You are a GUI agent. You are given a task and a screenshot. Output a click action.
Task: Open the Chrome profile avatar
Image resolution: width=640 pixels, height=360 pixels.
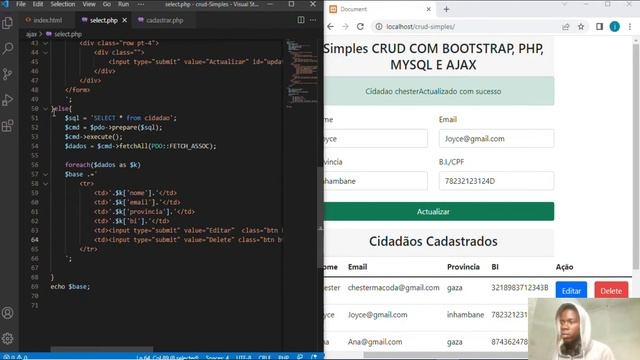(x=615, y=27)
